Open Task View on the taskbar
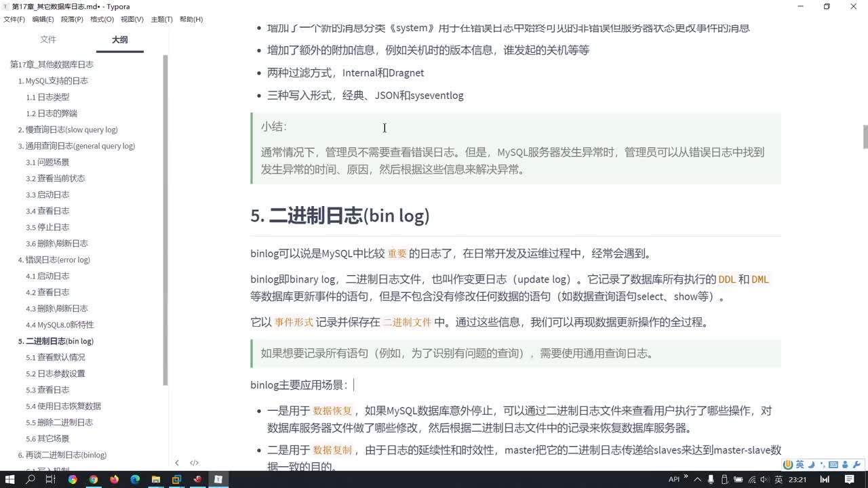The image size is (868, 488). pos(50,479)
